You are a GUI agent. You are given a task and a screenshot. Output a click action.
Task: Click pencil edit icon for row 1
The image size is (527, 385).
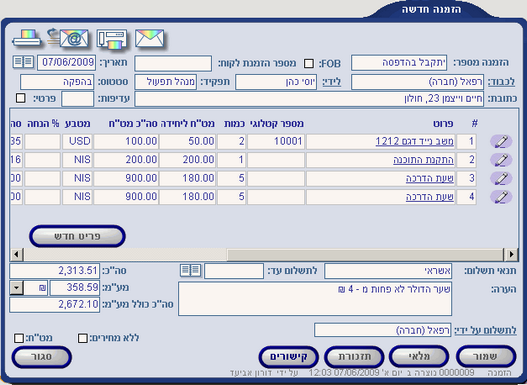[501, 141]
